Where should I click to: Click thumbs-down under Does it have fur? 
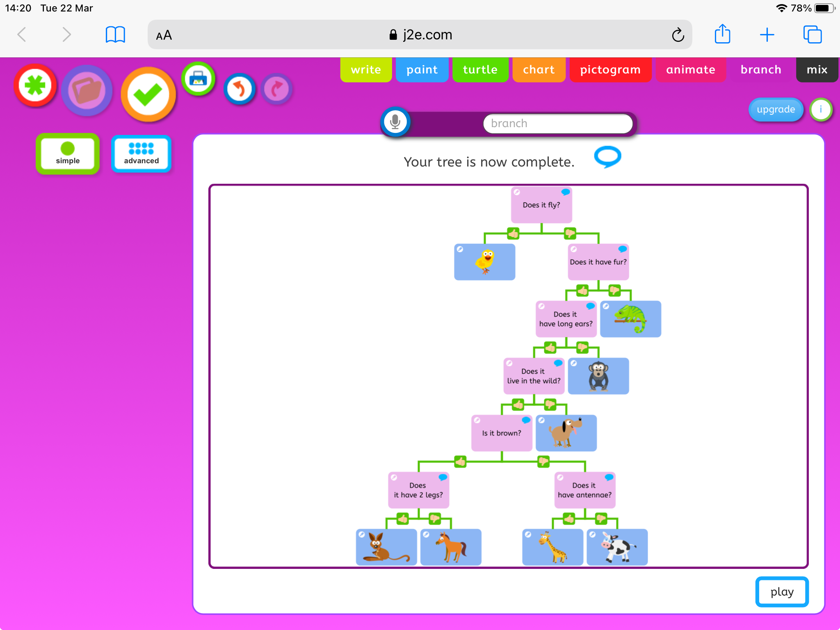click(614, 291)
